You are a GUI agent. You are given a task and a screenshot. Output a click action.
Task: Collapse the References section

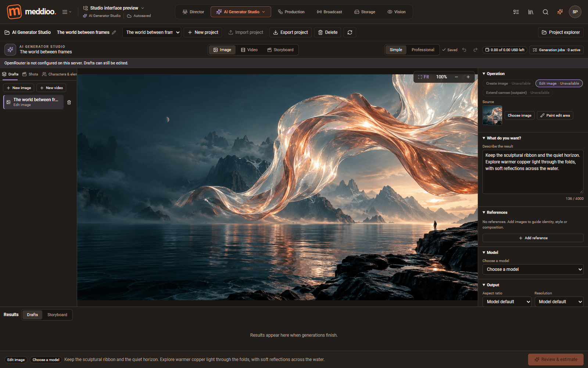coord(495,212)
